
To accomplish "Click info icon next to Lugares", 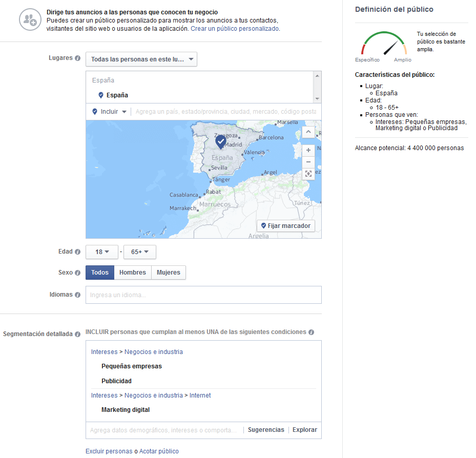I will [78, 58].
